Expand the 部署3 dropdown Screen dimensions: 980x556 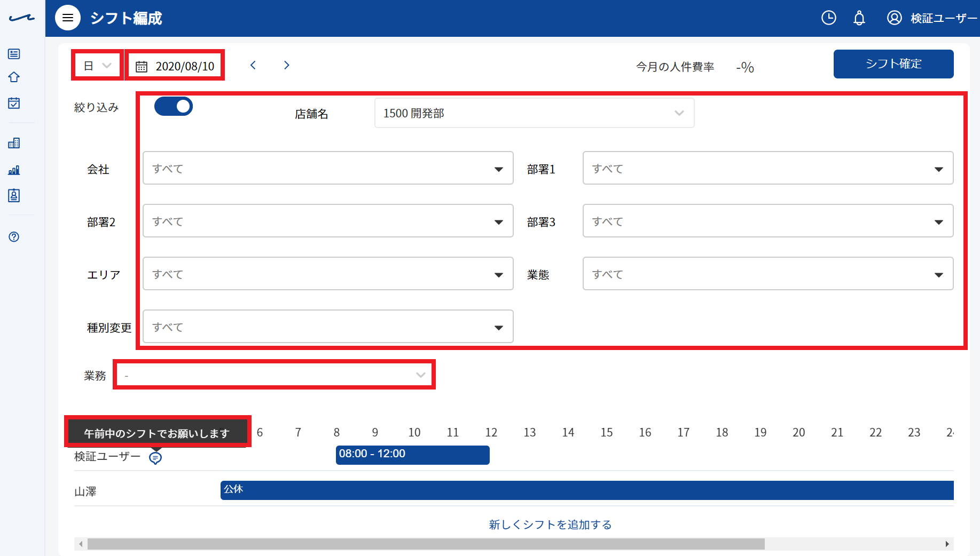[768, 221]
